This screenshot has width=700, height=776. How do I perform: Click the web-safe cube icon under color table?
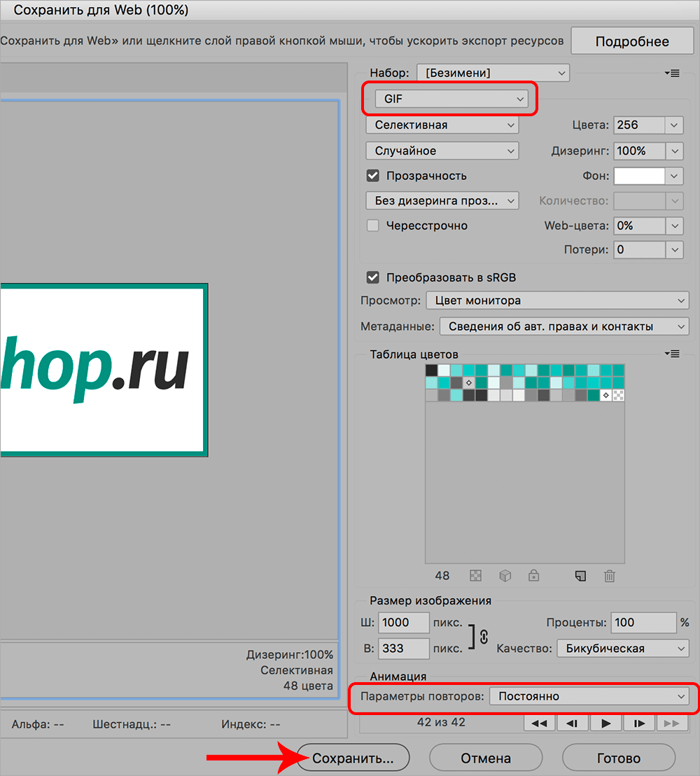click(505, 576)
